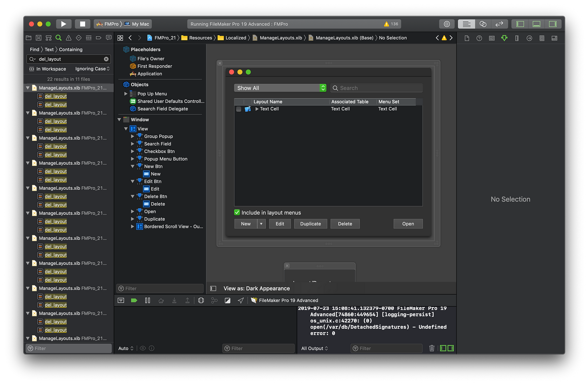
Task: Open the New button's dropdown arrow
Action: 261,224
